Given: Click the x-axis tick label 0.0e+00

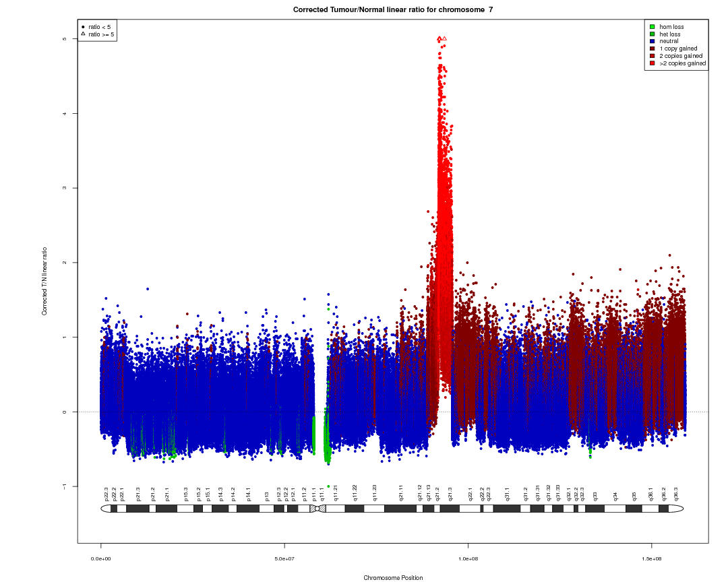Looking at the screenshot, I should tap(100, 559).
